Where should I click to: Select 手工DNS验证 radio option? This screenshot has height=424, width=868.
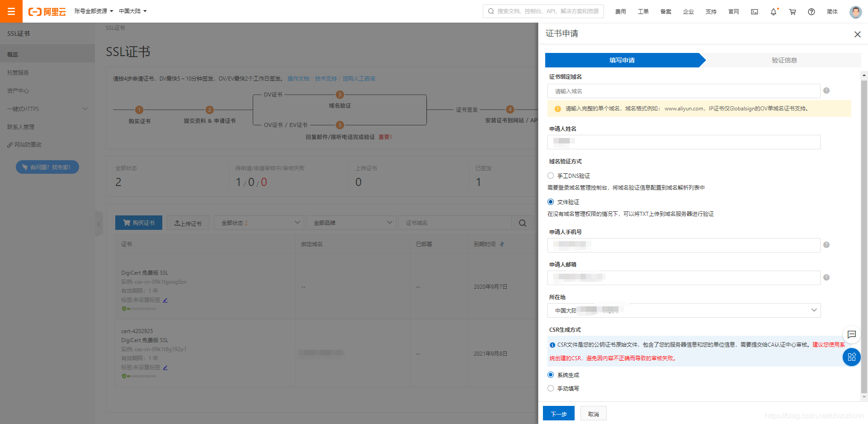click(x=551, y=176)
